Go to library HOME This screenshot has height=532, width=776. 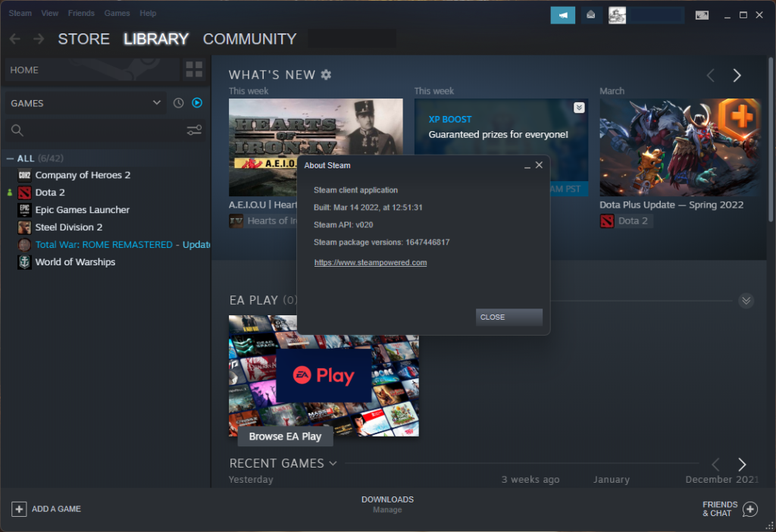pyautogui.click(x=92, y=70)
